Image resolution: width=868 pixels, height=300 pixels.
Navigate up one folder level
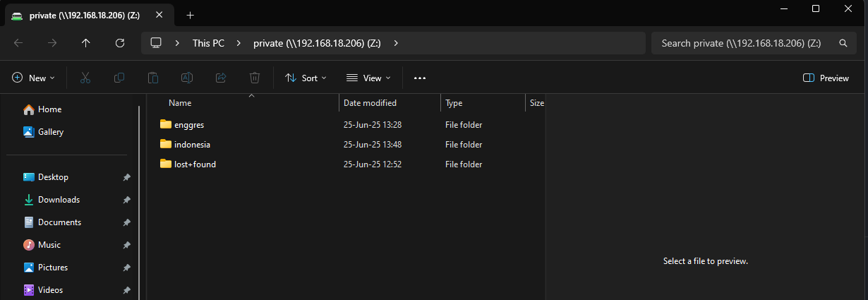(x=86, y=43)
